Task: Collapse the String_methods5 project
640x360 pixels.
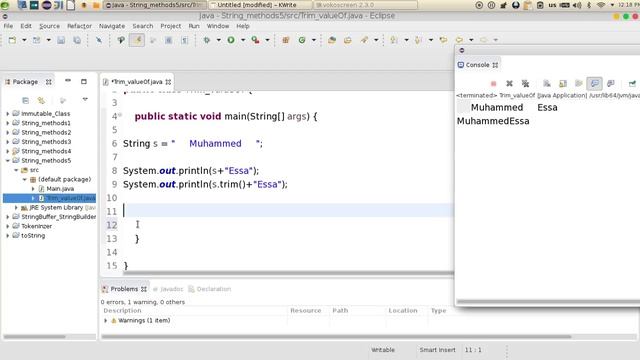Action: pyautogui.click(x=7, y=161)
